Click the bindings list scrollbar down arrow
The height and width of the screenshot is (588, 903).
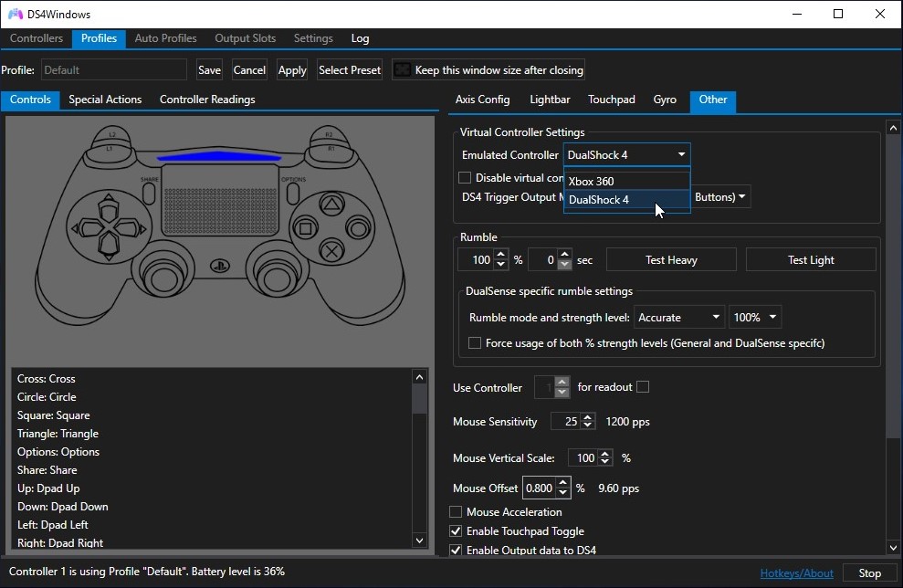419,541
